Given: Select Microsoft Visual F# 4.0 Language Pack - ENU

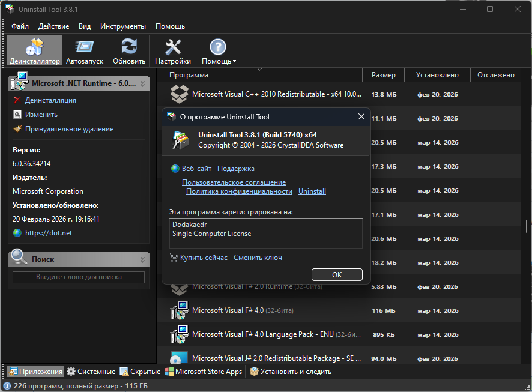Looking at the screenshot, I should pos(339,335).
